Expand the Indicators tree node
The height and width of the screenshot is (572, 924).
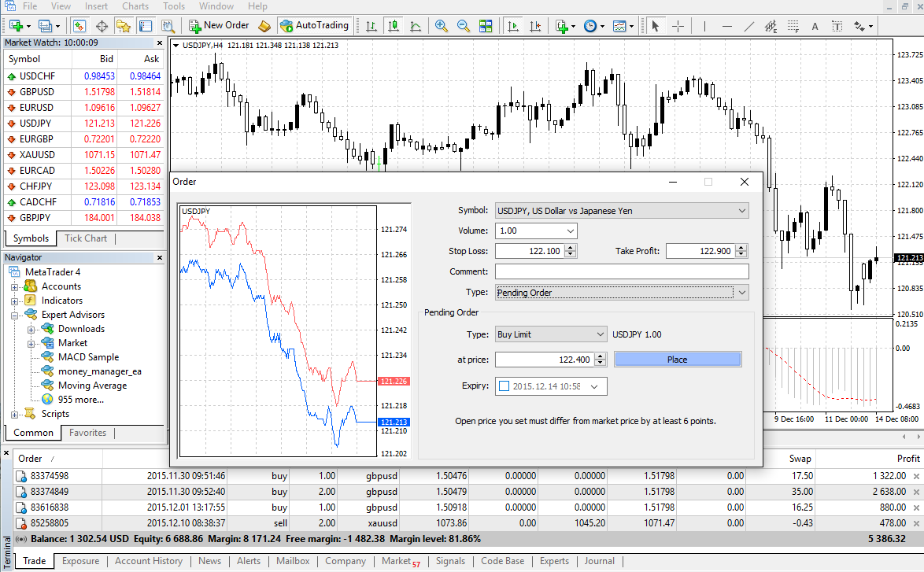(x=15, y=301)
